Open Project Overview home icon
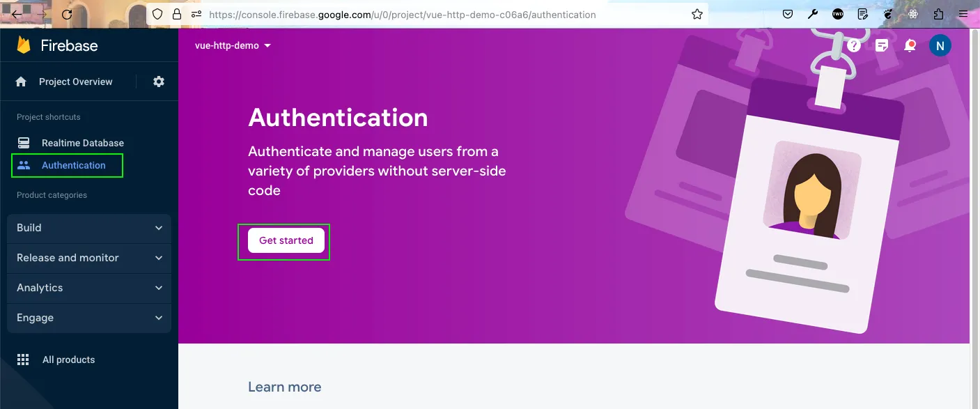Viewport: 980px width, 409px height. (x=21, y=82)
